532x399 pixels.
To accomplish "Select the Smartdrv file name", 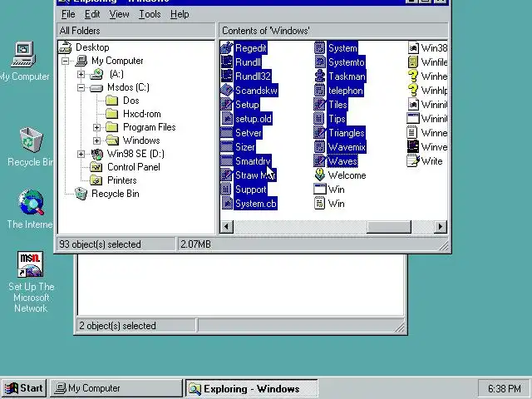I will click(253, 161).
